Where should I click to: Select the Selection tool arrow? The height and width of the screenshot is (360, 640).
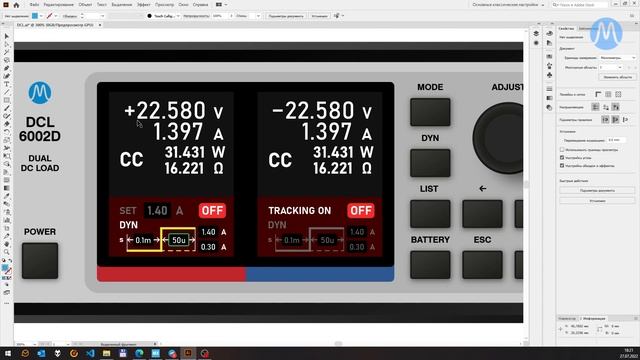click(x=7, y=36)
